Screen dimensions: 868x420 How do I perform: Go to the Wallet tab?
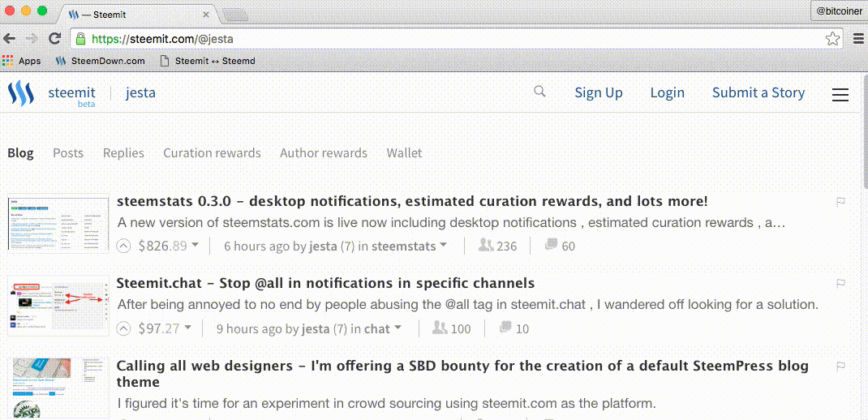click(404, 153)
